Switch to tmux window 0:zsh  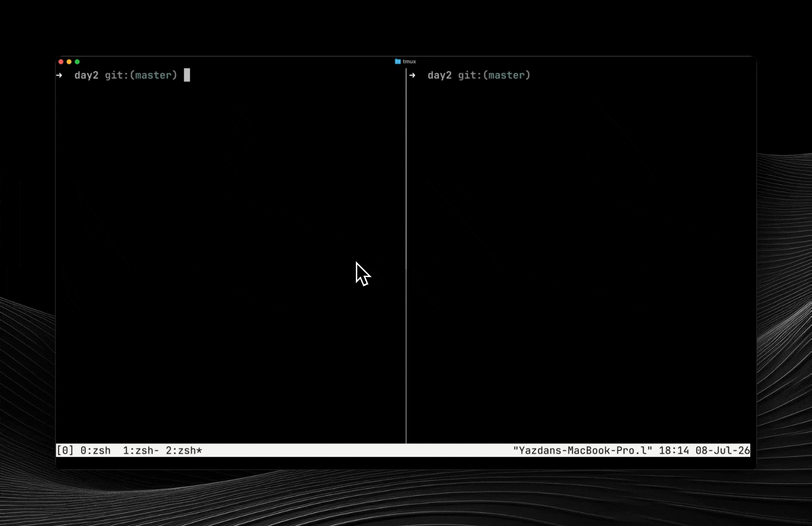95,451
